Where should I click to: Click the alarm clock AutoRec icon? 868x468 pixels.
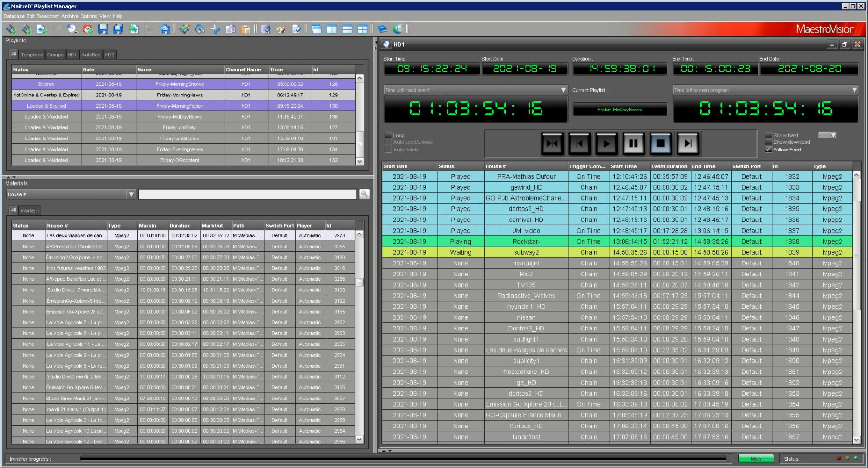click(87, 29)
